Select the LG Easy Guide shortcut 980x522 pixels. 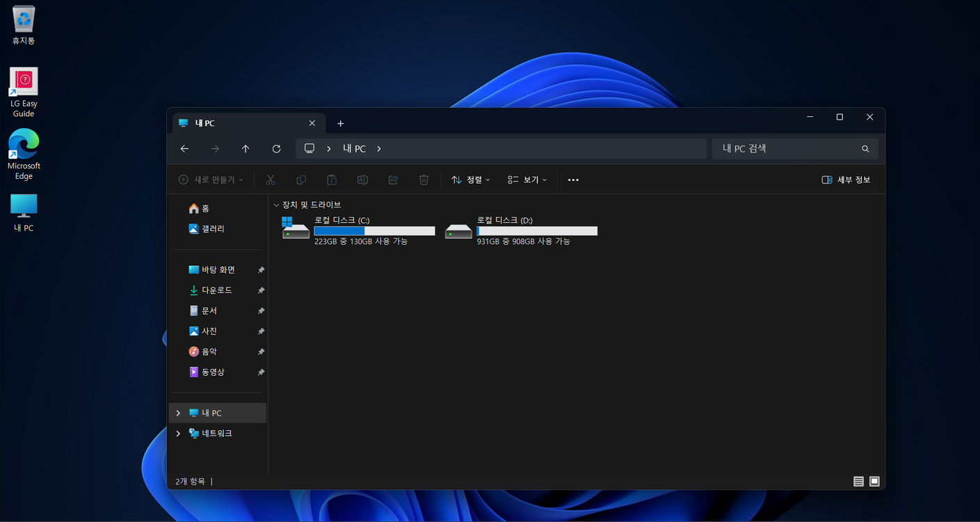[24, 92]
